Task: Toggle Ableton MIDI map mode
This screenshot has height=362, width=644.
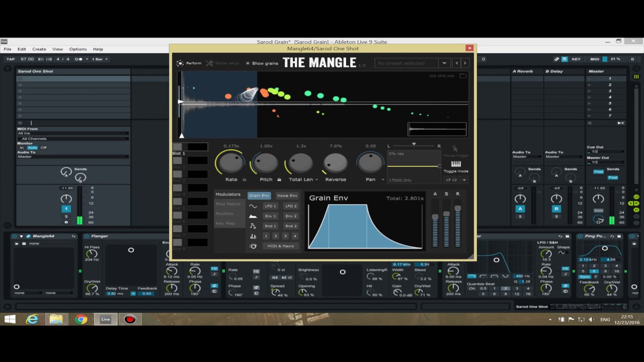Action: click(x=595, y=59)
